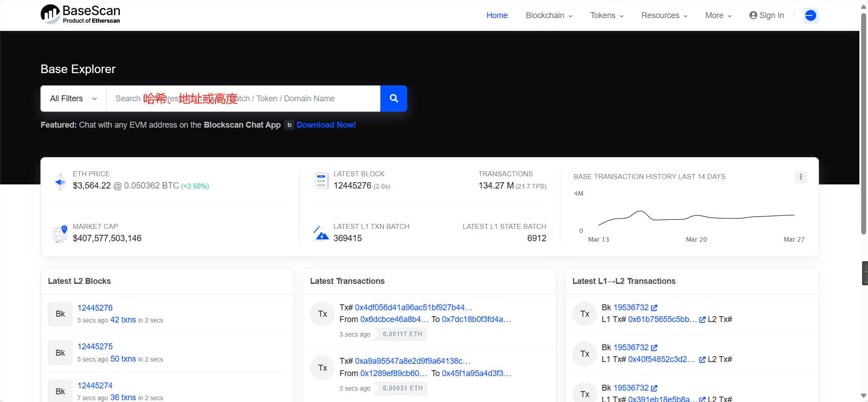Toggle the theme switcher icon

810,15
